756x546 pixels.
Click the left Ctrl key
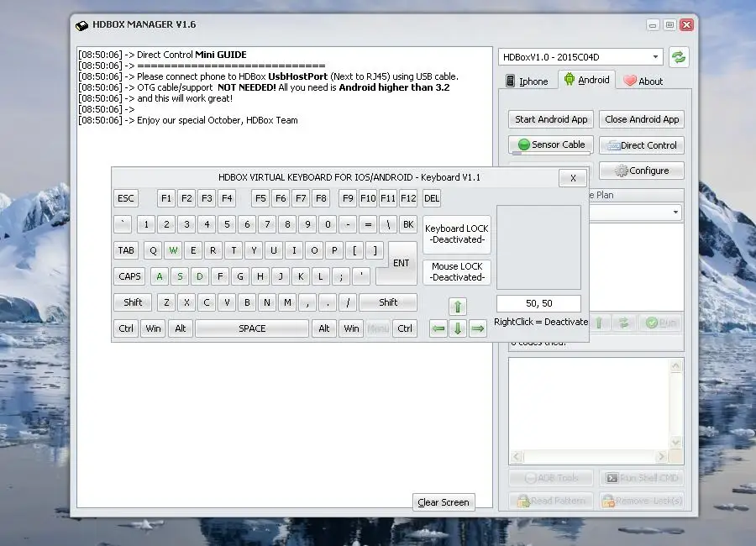click(x=126, y=328)
